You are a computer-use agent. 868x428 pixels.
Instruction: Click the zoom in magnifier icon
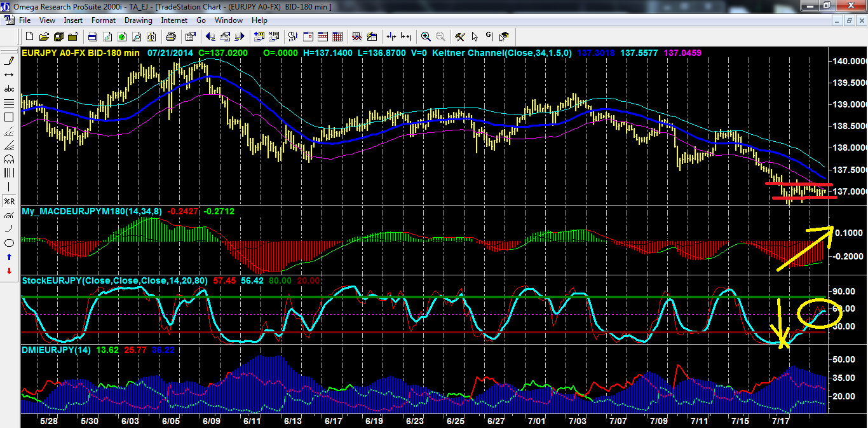426,37
